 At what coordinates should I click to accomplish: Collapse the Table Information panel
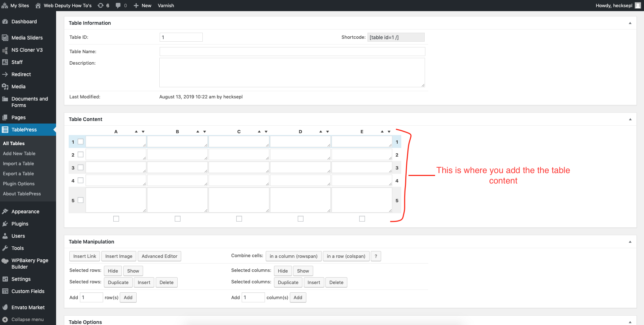pos(630,23)
